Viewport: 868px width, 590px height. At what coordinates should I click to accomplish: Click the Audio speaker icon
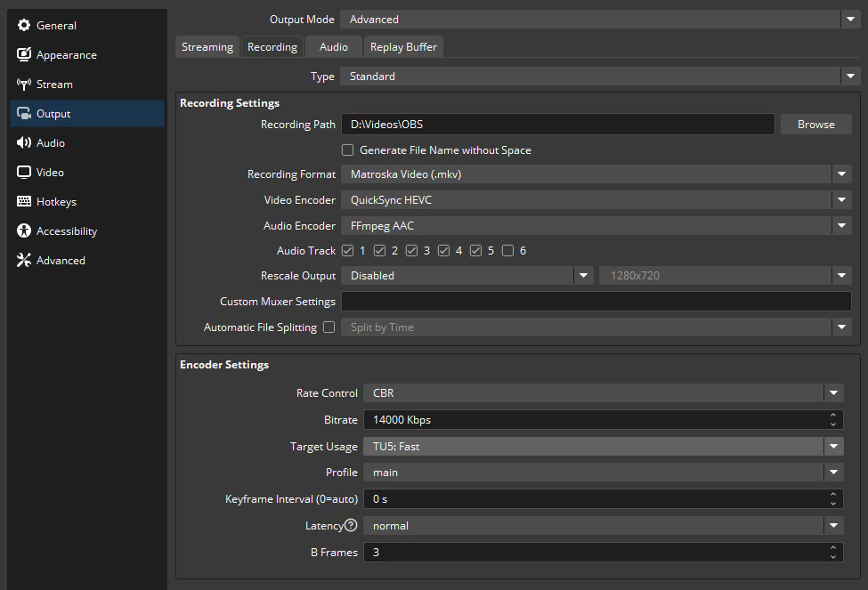click(x=24, y=142)
